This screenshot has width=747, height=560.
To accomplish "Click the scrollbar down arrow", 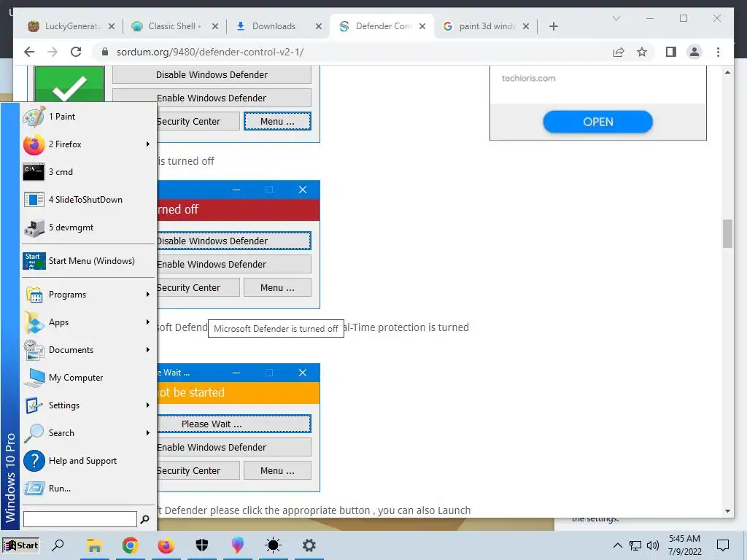I will (727, 511).
